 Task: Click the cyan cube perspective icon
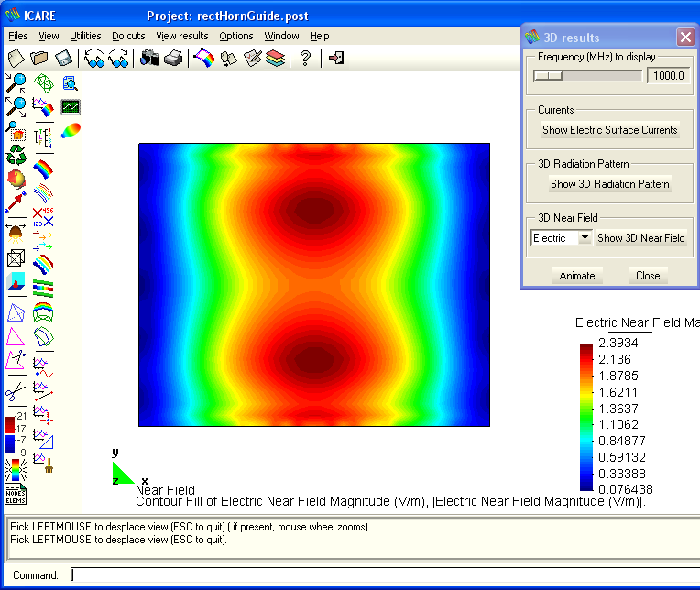coord(16,281)
